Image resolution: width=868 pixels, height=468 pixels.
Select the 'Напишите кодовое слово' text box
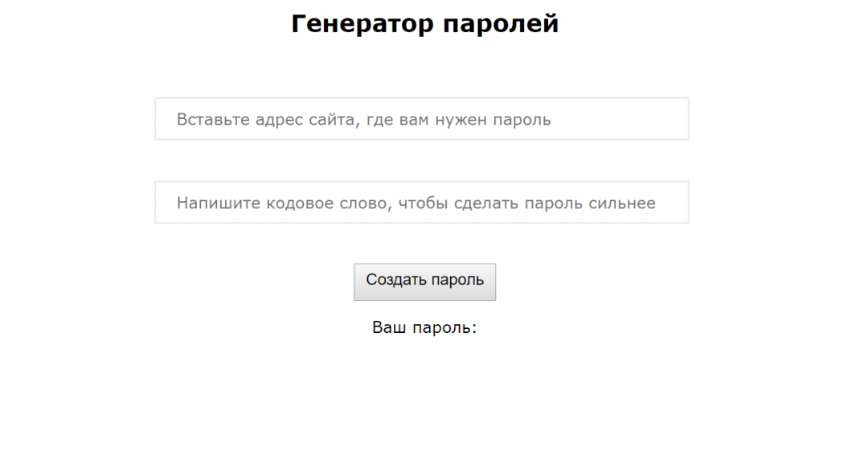tap(421, 203)
